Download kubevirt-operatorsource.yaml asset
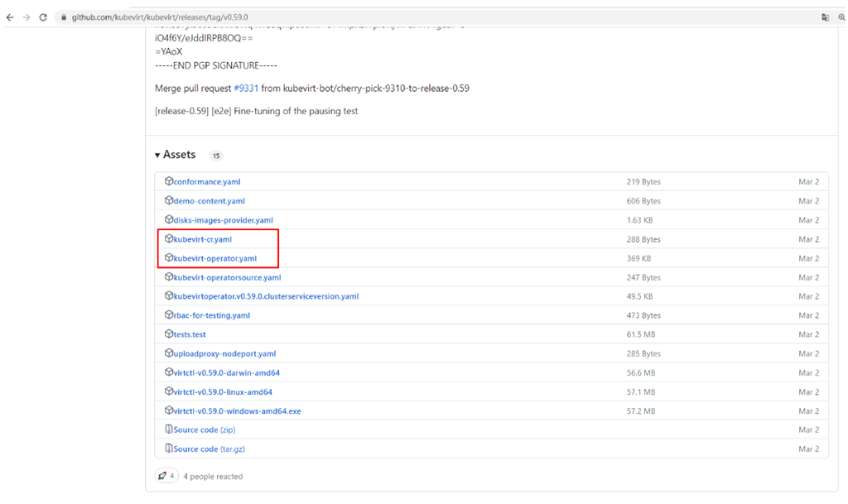This screenshot has height=504, width=848. tap(227, 278)
